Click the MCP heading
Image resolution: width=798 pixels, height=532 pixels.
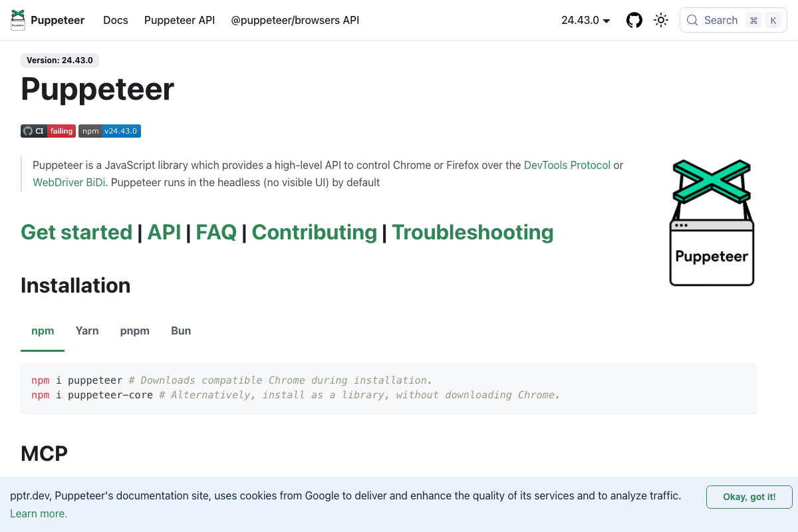[x=45, y=454]
